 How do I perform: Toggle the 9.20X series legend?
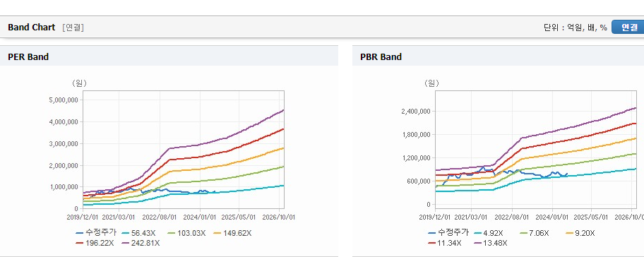point(580,233)
